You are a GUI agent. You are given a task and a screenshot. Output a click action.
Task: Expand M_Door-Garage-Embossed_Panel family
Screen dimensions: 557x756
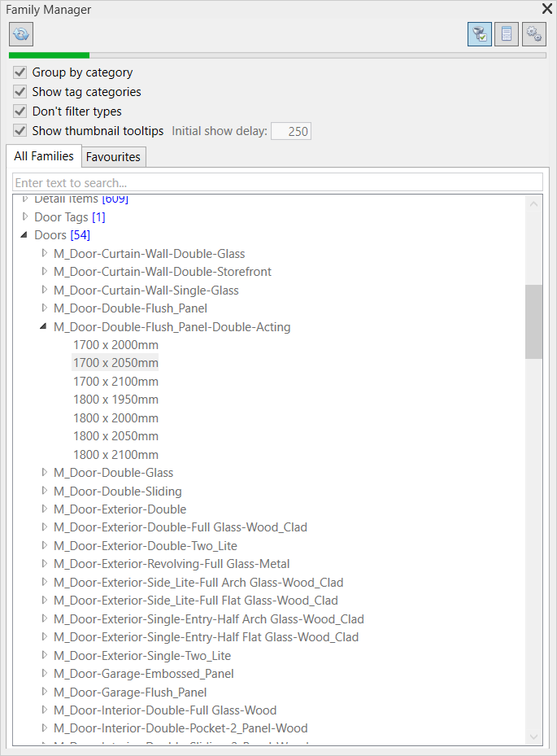pos(45,673)
